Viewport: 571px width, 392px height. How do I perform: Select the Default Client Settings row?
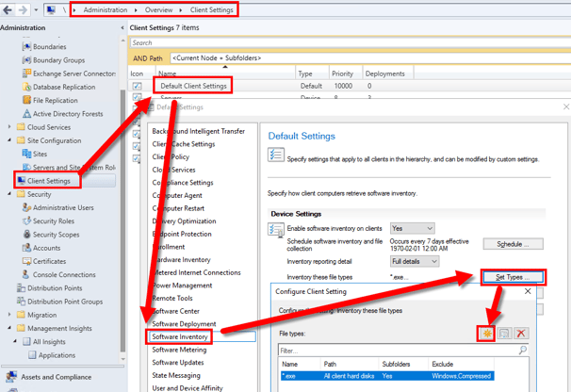pyautogui.click(x=193, y=86)
